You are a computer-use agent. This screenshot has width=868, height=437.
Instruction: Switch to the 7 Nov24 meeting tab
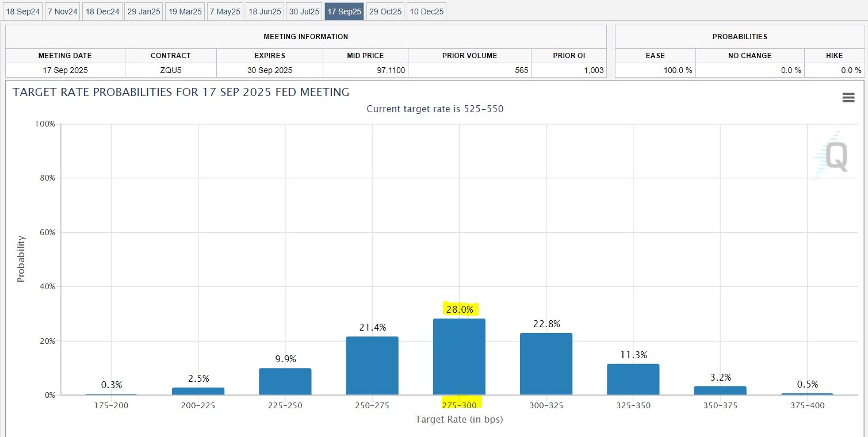pos(62,11)
